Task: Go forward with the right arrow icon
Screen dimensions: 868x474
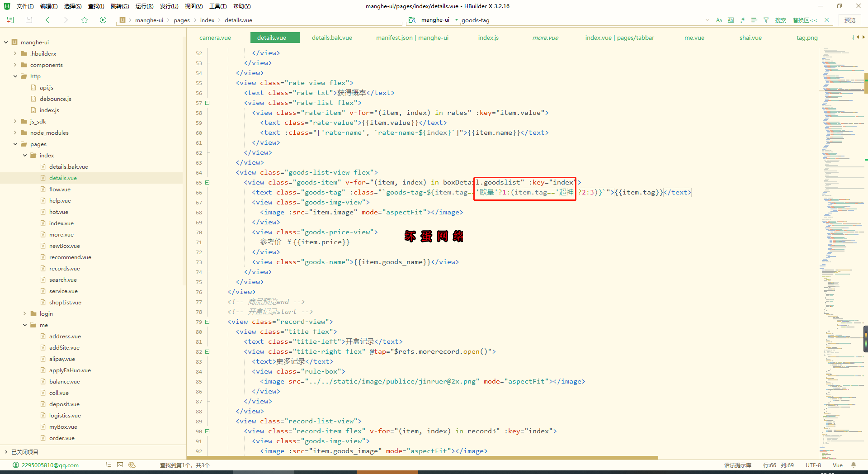Action: (x=66, y=20)
